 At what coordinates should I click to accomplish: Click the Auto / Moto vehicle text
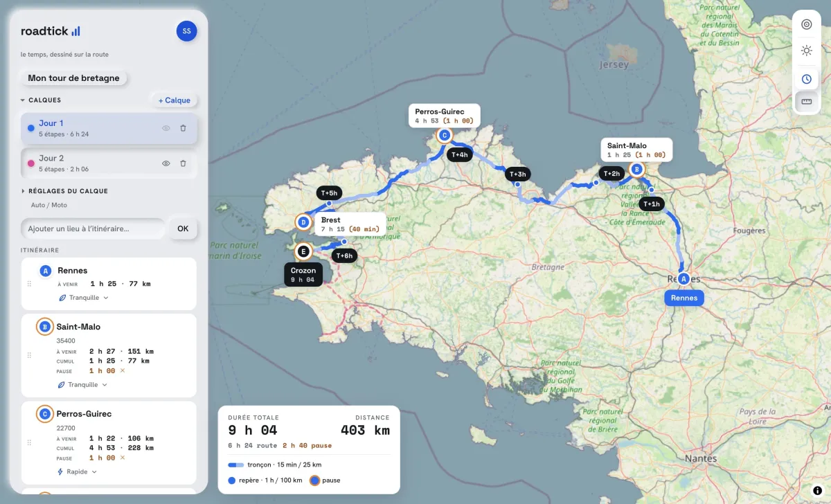pos(49,206)
